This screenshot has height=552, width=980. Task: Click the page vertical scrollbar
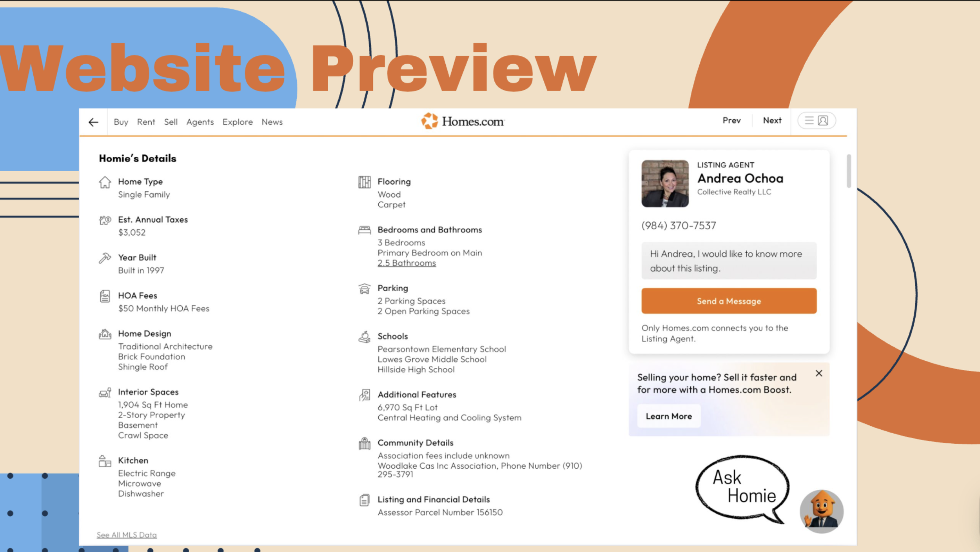coord(849,171)
